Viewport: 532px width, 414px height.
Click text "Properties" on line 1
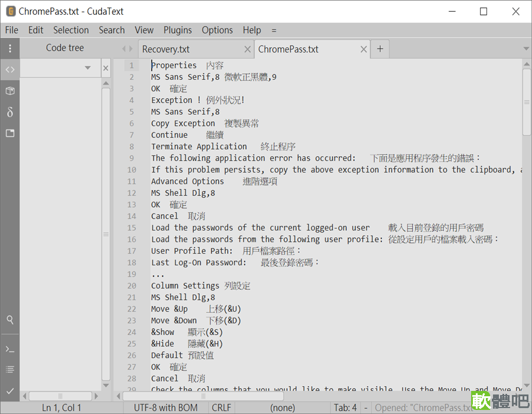[174, 65]
